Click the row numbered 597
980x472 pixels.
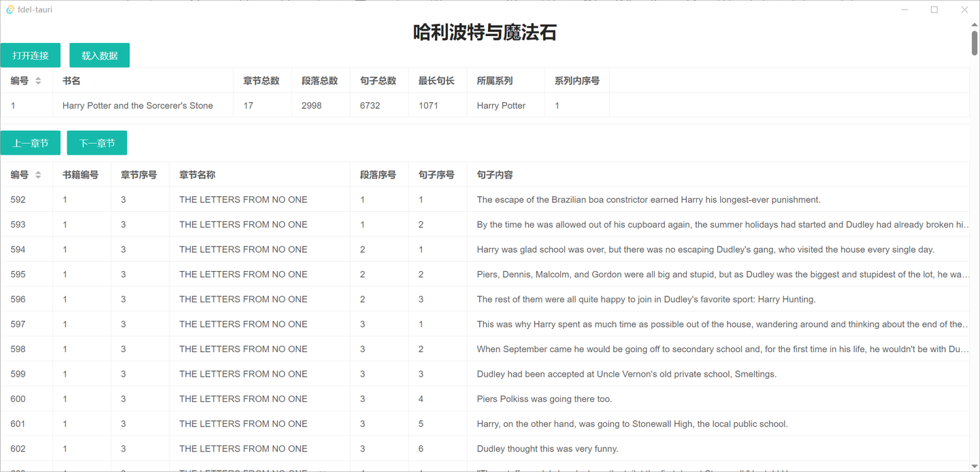(x=17, y=324)
